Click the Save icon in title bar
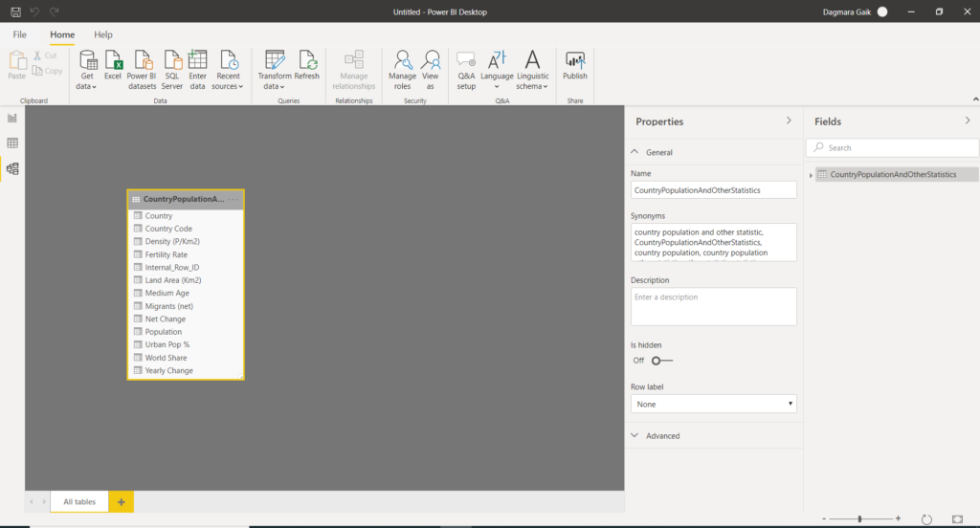Image resolution: width=980 pixels, height=528 pixels. click(x=15, y=11)
